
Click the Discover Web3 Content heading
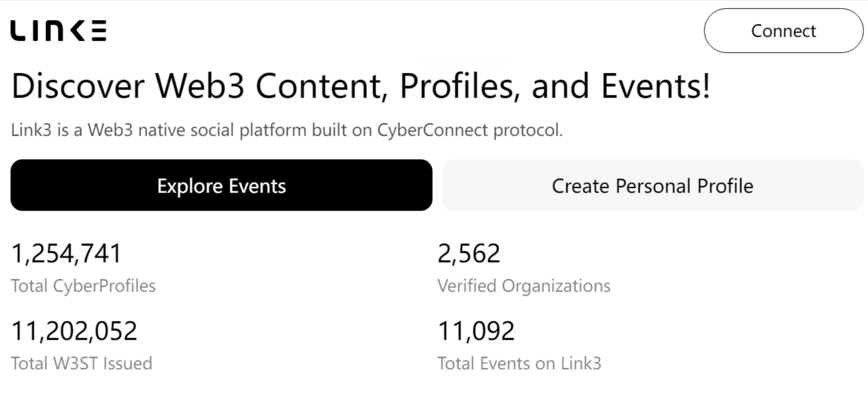coord(360,87)
